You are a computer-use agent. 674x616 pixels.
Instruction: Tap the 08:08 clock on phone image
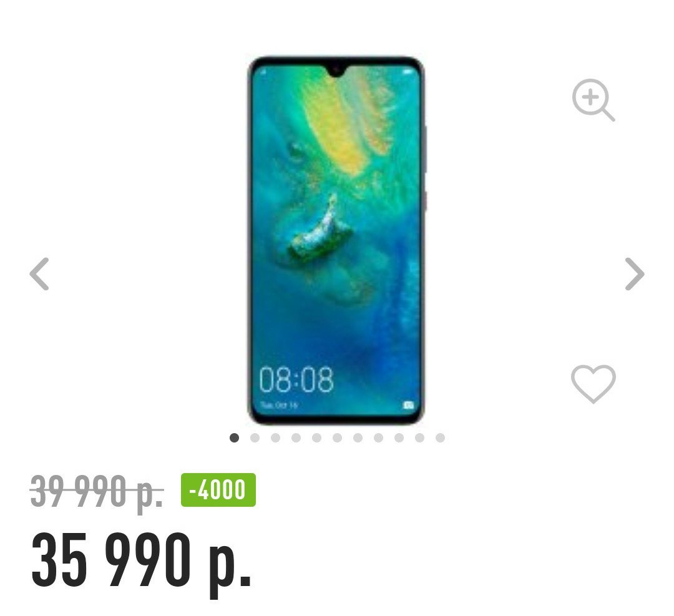(x=296, y=379)
